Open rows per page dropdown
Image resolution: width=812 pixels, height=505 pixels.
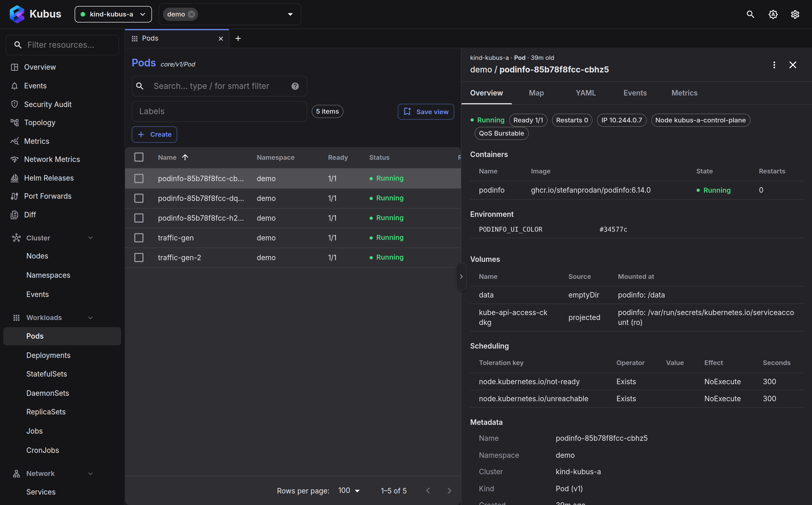[349, 491]
